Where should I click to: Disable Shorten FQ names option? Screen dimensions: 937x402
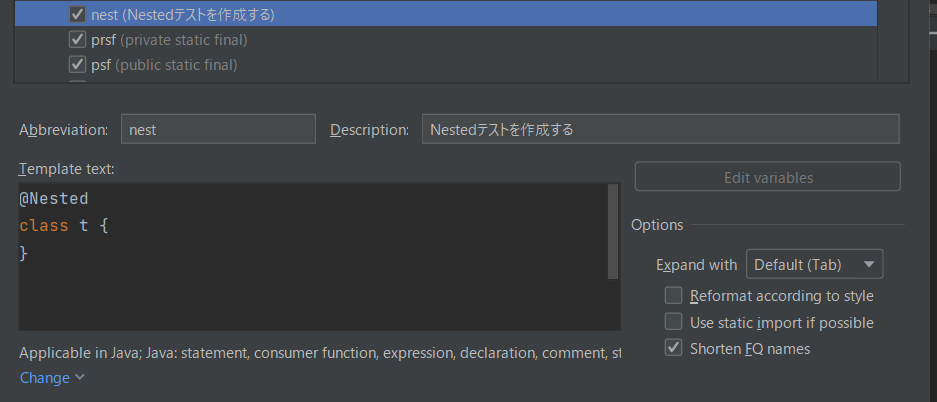tap(673, 348)
